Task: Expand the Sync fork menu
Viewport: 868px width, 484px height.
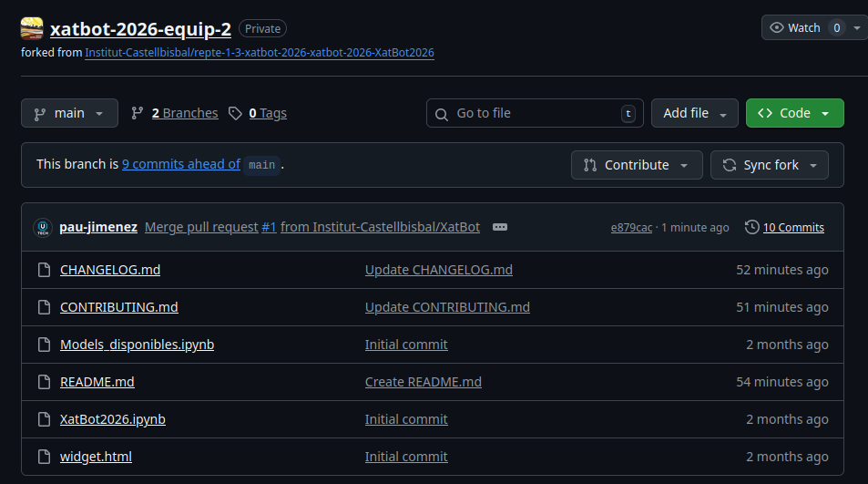Action: tap(770, 165)
